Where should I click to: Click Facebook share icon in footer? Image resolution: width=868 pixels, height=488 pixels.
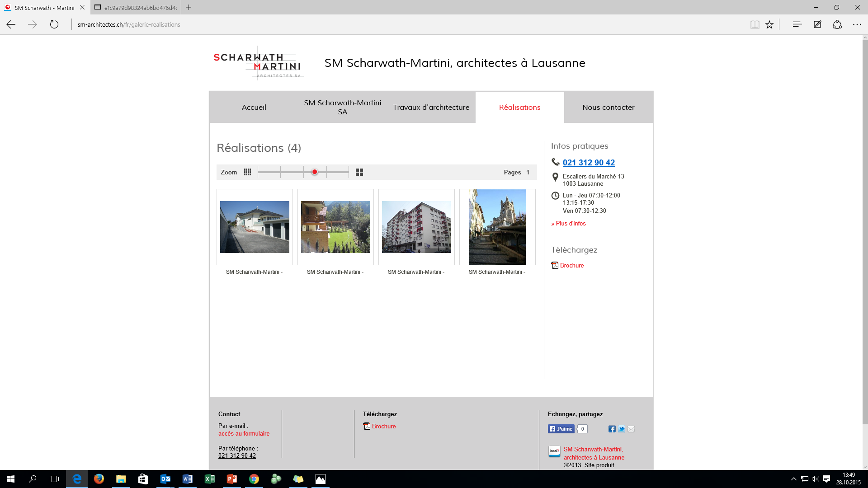pos(612,429)
